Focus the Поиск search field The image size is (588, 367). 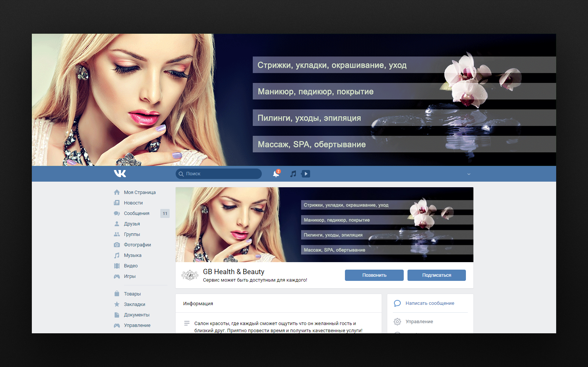click(x=218, y=174)
